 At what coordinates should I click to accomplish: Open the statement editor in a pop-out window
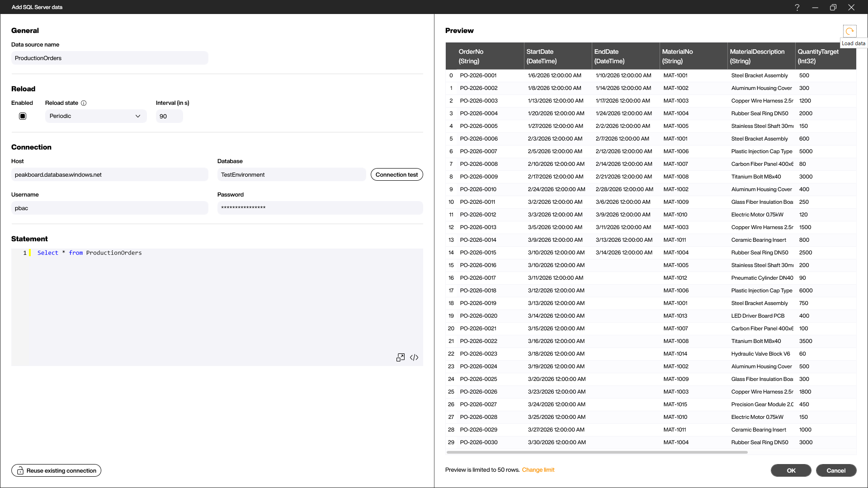point(401,357)
